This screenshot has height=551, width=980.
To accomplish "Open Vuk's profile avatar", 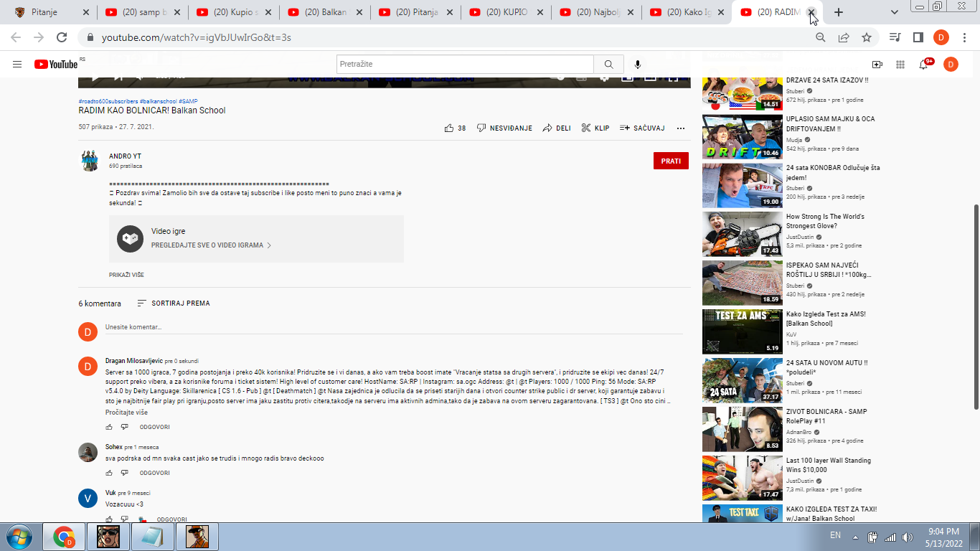I will pos(88,499).
